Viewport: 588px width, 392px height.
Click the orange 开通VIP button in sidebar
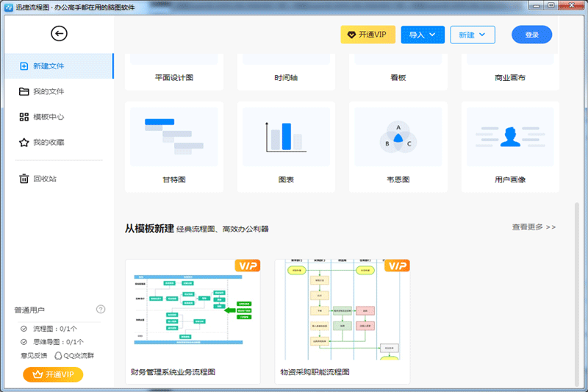[x=53, y=374]
